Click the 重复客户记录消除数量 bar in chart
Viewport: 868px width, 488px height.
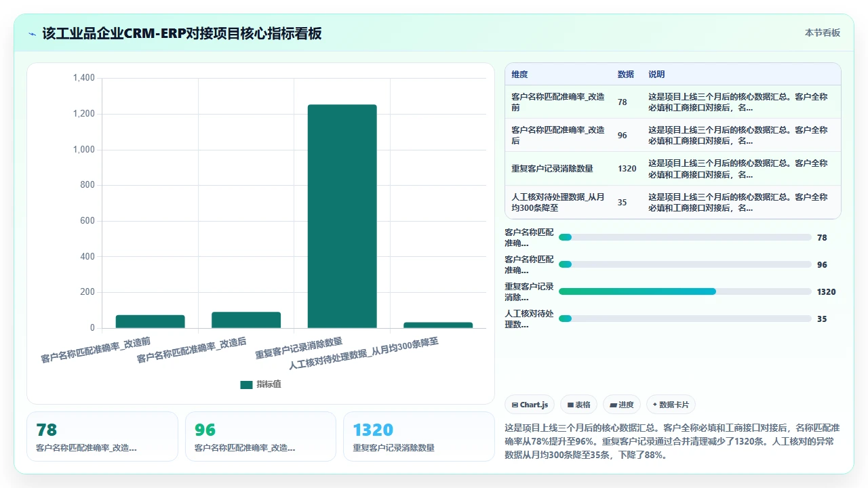coord(342,216)
